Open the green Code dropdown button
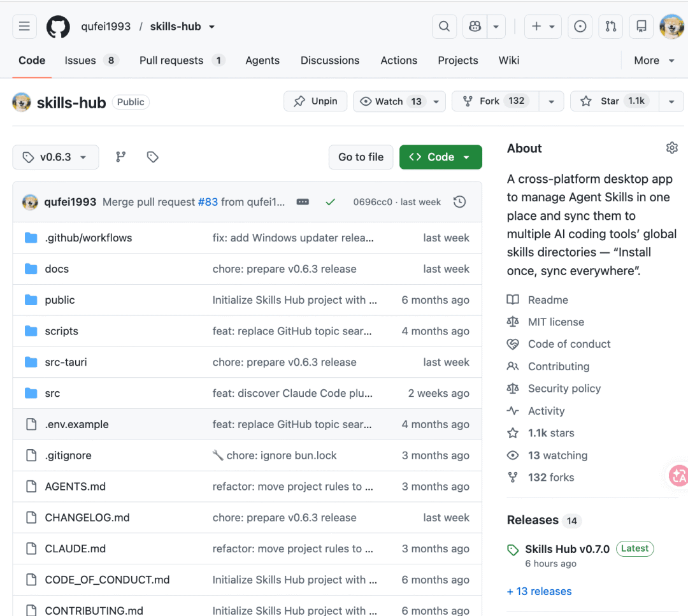The image size is (688, 616). pos(441,157)
